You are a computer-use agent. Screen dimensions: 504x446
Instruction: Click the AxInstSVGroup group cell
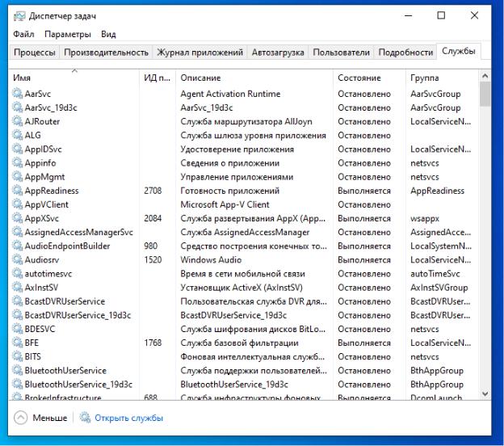click(439, 287)
